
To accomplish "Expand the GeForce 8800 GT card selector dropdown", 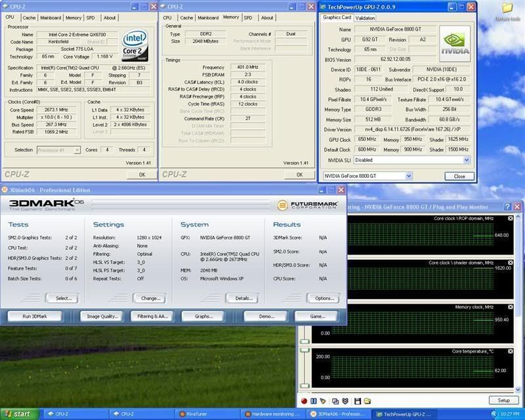I will point(408,176).
